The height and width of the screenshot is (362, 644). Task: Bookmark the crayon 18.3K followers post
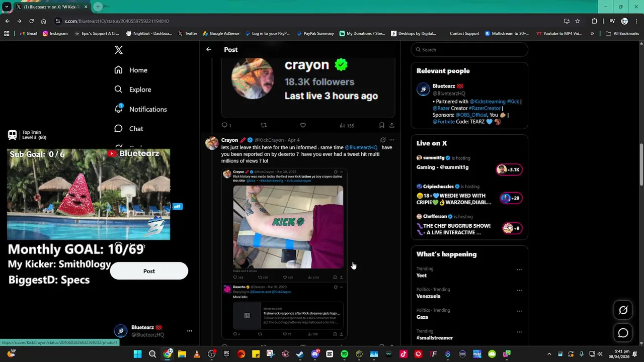(382, 125)
